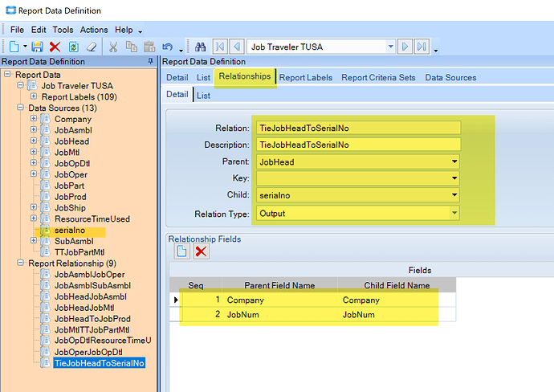Viewport: 554px width, 392px height.
Task: Click the Undo toolbar icon
Action: pos(168,47)
